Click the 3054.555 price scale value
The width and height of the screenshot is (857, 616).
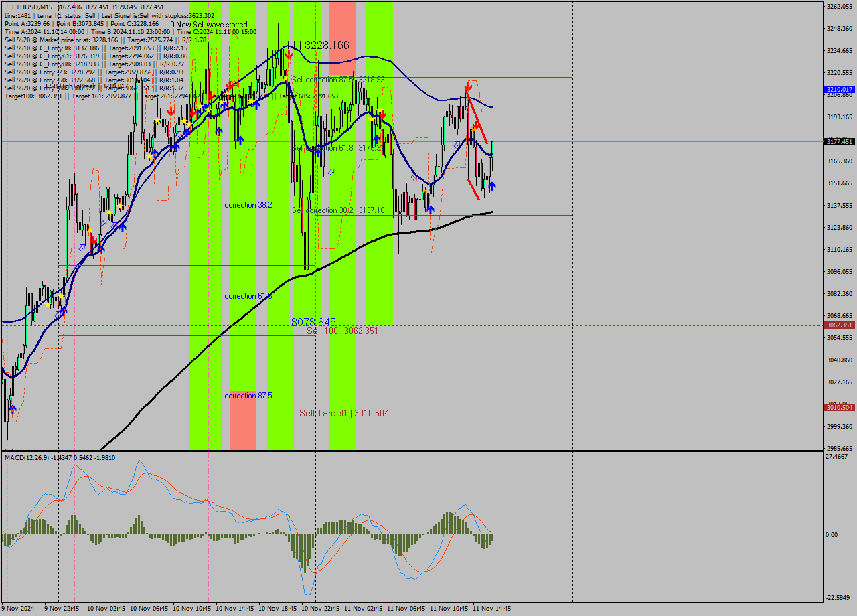coord(839,337)
